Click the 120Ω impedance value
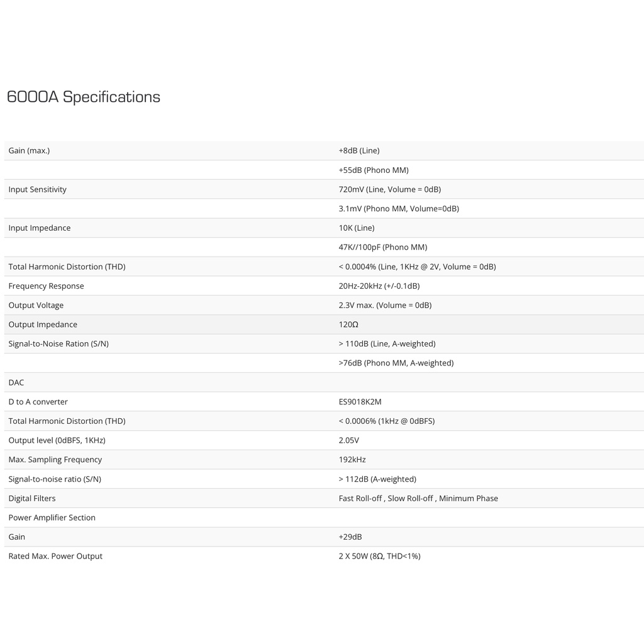Viewport: 644px width, 644px height. coord(348,325)
